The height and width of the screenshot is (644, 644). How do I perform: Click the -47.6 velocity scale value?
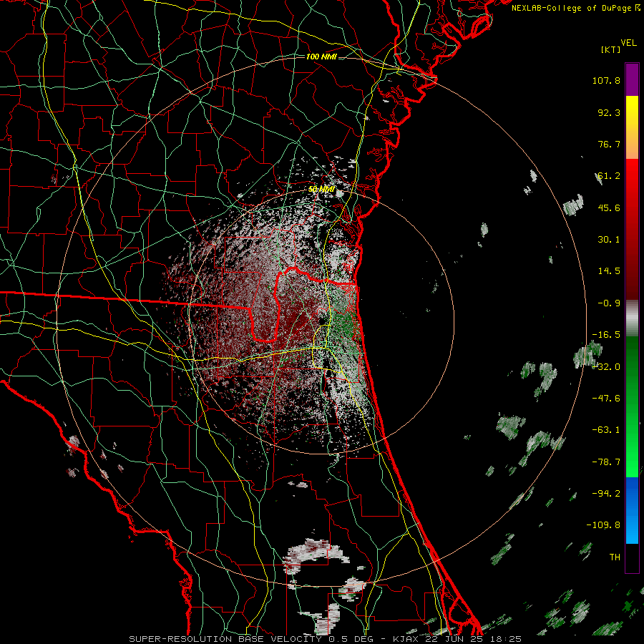tap(606, 399)
